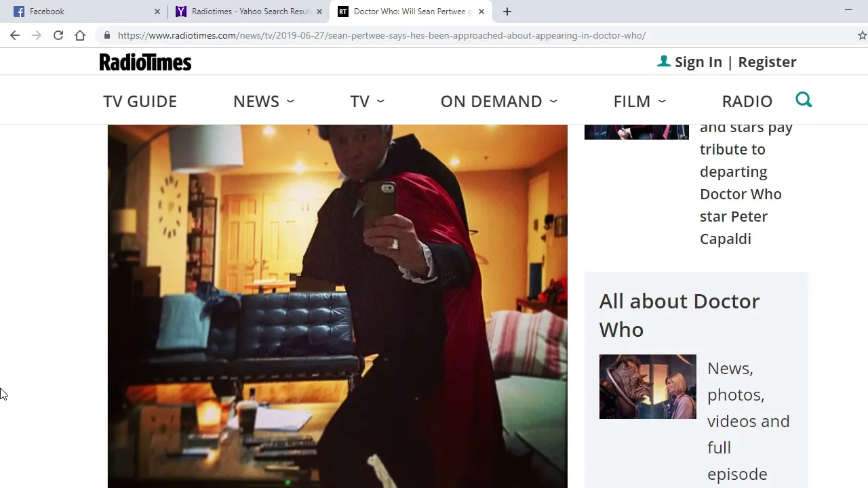Open the All about Doctor Who heading
Image resolution: width=868 pixels, height=488 pixels.
pos(679,315)
